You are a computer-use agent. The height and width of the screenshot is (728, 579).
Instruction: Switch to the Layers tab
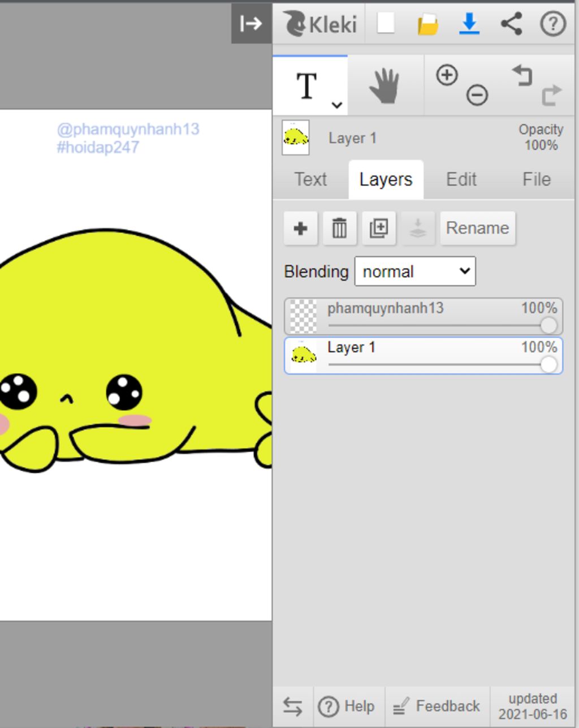pos(386,179)
